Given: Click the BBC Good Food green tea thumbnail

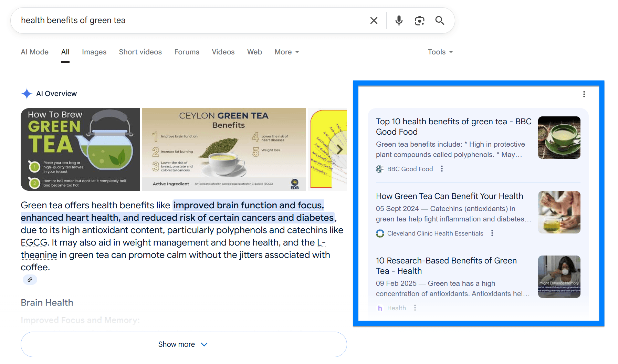Looking at the screenshot, I should point(559,137).
